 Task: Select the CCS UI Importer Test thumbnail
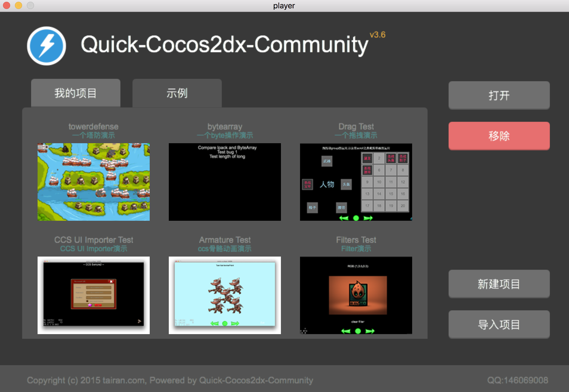[x=94, y=295]
